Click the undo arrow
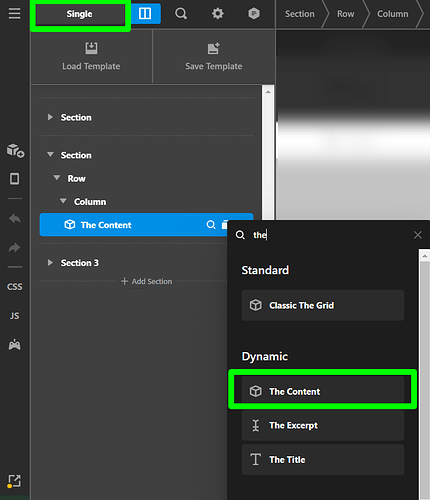The width and height of the screenshot is (430, 500). 14,219
